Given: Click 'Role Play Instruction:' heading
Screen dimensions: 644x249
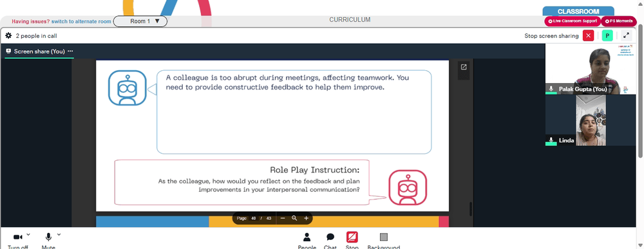Looking at the screenshot, I should pyautogui.click(x=315, y=169).
